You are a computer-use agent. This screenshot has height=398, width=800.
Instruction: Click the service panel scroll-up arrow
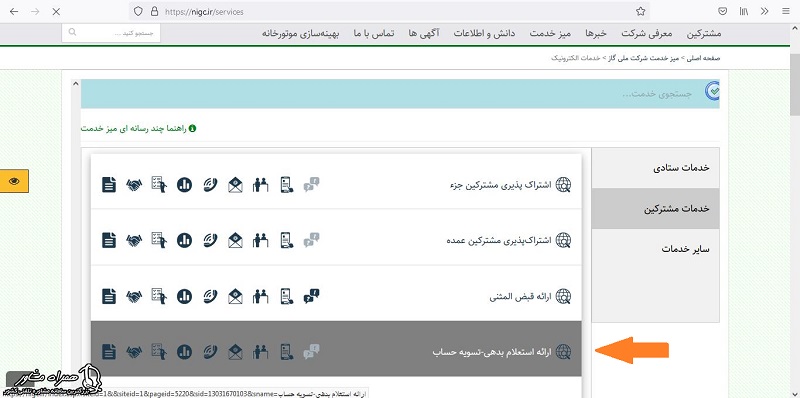tap(76, 84)
